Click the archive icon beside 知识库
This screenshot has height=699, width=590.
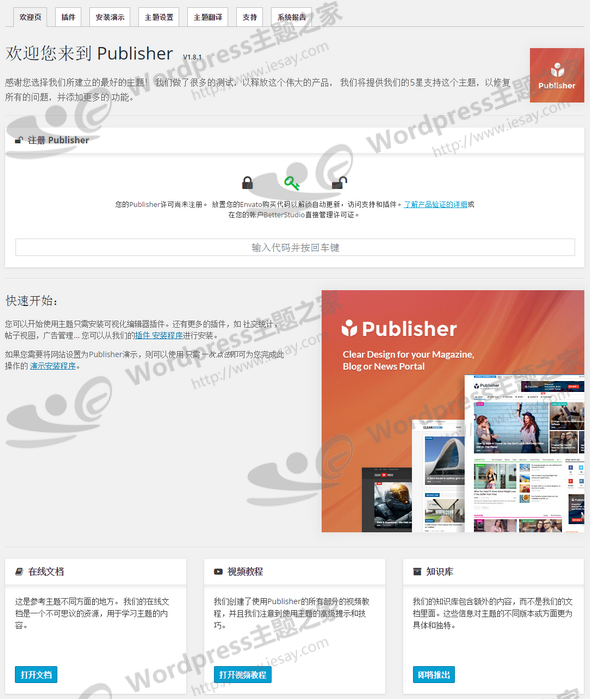(x=417, y=572)
